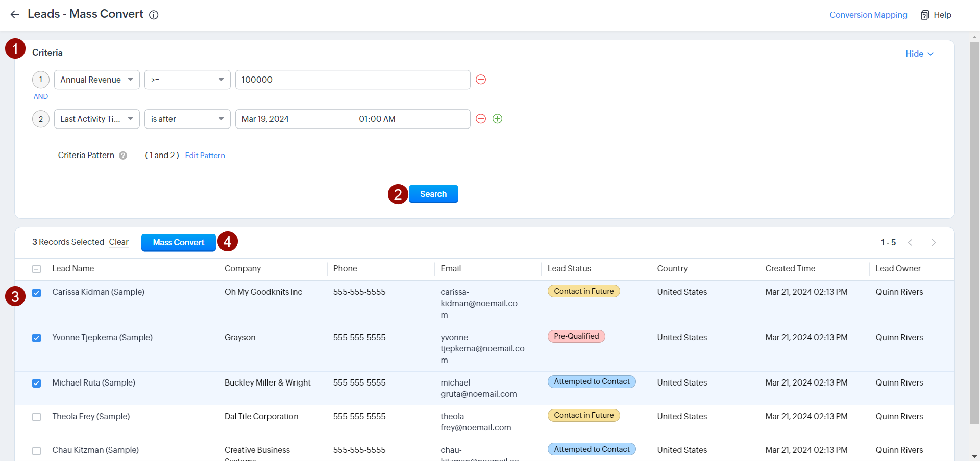980x461 pixels.
Task: Open the Annual Revenue field dropdown
Action: (x=96, y=80)
